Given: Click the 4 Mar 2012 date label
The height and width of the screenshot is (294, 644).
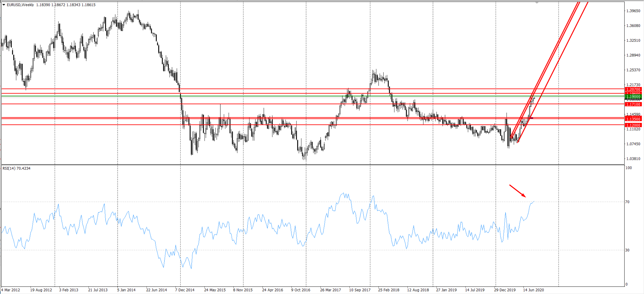Looking at the screenshot, I should 11,290.
